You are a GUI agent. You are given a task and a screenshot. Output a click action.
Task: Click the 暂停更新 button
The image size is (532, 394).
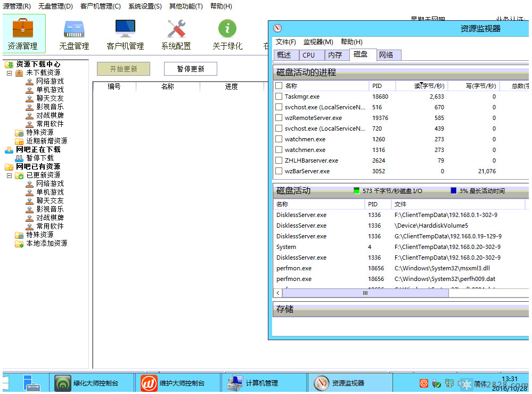pos(191,69)
